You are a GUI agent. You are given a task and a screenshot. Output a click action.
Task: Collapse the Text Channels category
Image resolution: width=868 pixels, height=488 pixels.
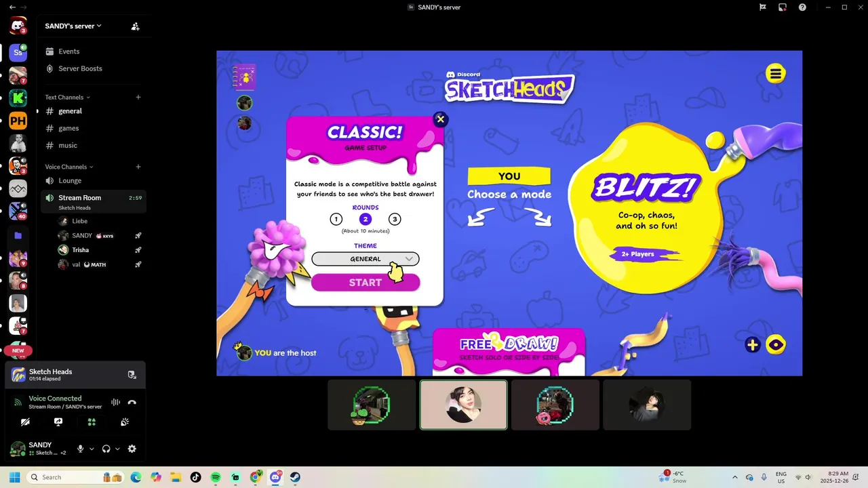coord(67,98)
